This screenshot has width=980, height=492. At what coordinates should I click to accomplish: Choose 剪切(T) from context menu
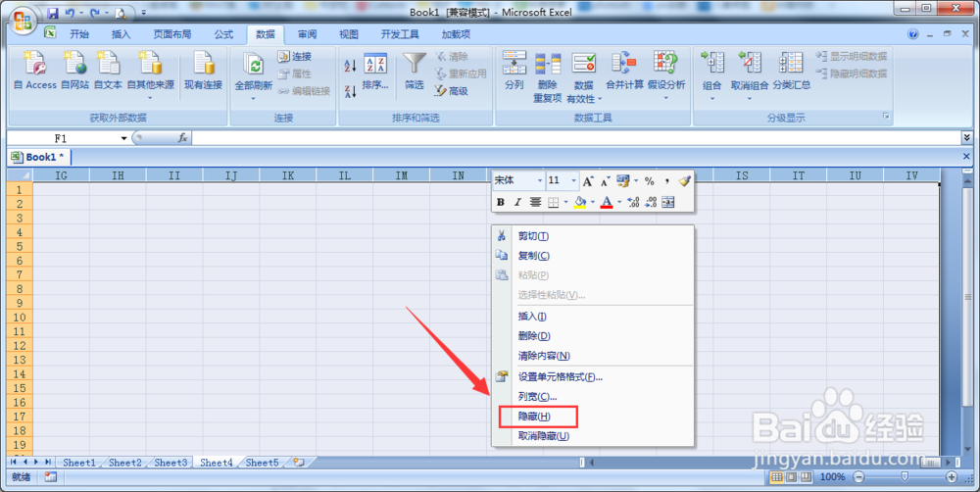pyautogui.click(x=593, y=235)
